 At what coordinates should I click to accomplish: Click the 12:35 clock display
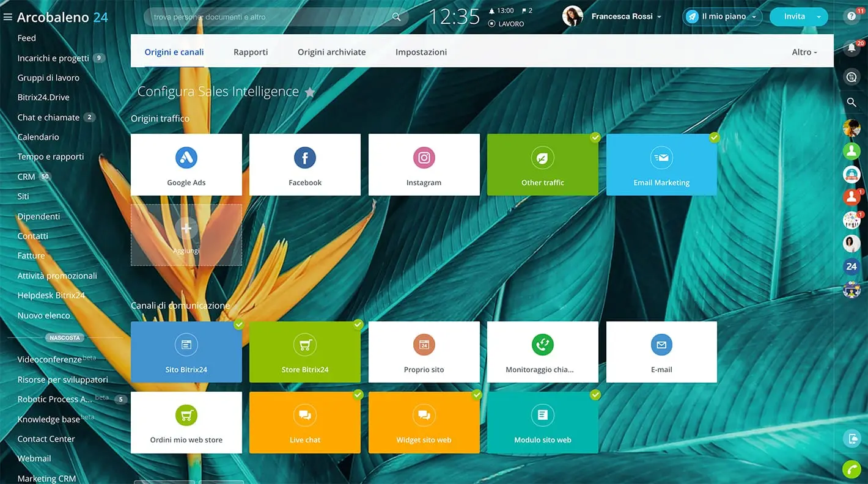click(454, 16)
